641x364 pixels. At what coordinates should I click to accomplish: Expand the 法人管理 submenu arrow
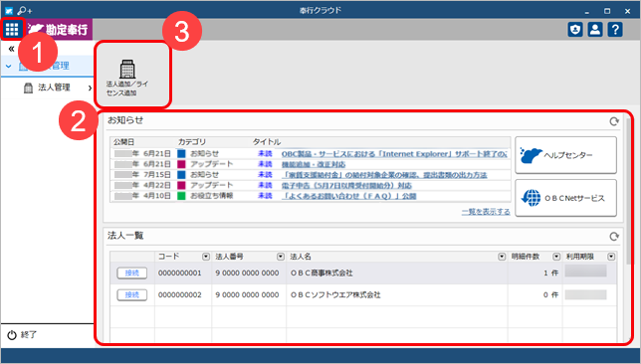coord(90,88)
